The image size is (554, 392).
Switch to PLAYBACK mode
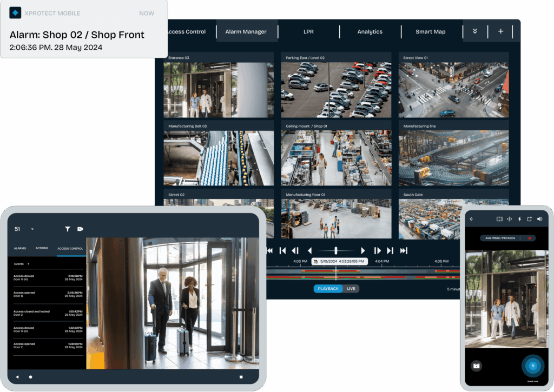pyautogui.click(x=328, y=289)
